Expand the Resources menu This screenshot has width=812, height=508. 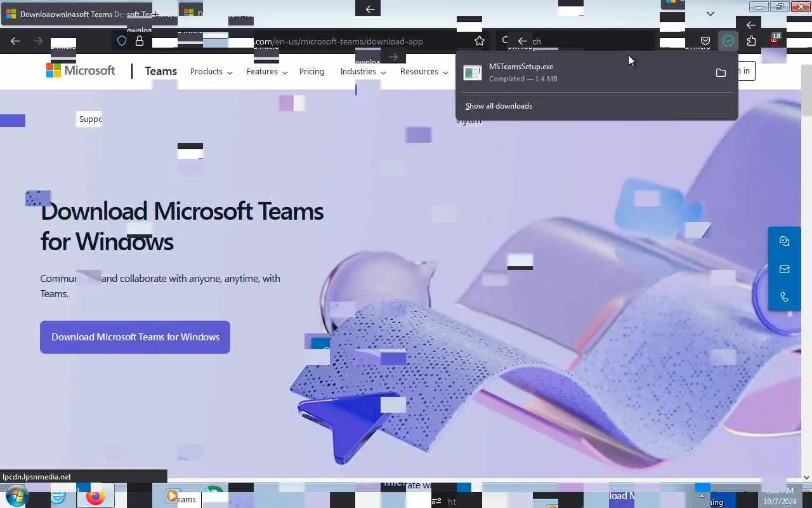[424, 72]
